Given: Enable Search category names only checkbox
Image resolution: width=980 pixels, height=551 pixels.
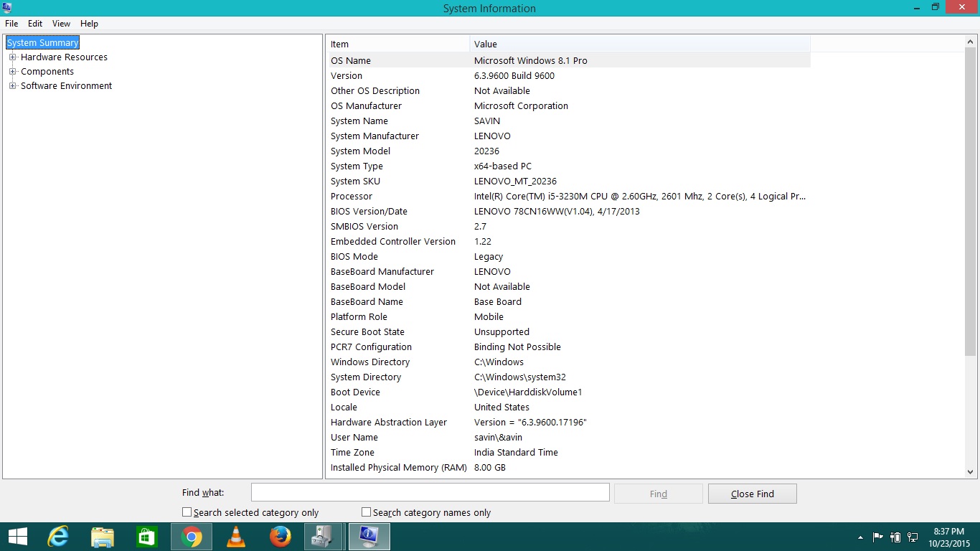Looking at the screenshot, I should pyautogui.click(x=367, y=512).
